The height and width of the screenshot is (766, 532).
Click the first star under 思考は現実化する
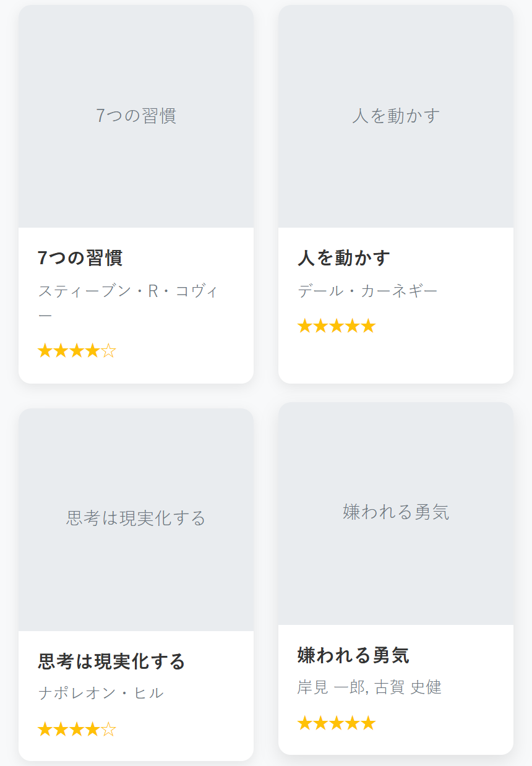pyautogui.click(x=45, y=729)
